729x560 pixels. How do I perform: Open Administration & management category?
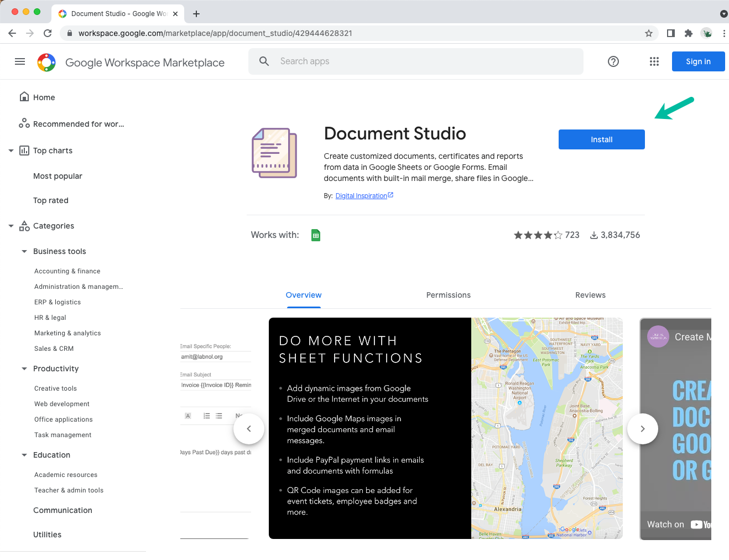pyautogui.click(x=79, y=287)
